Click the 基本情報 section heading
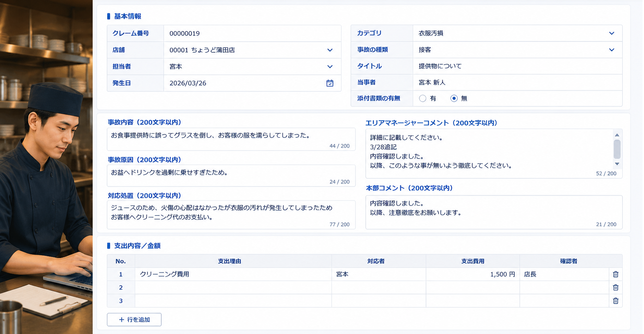 pos(128,16)
